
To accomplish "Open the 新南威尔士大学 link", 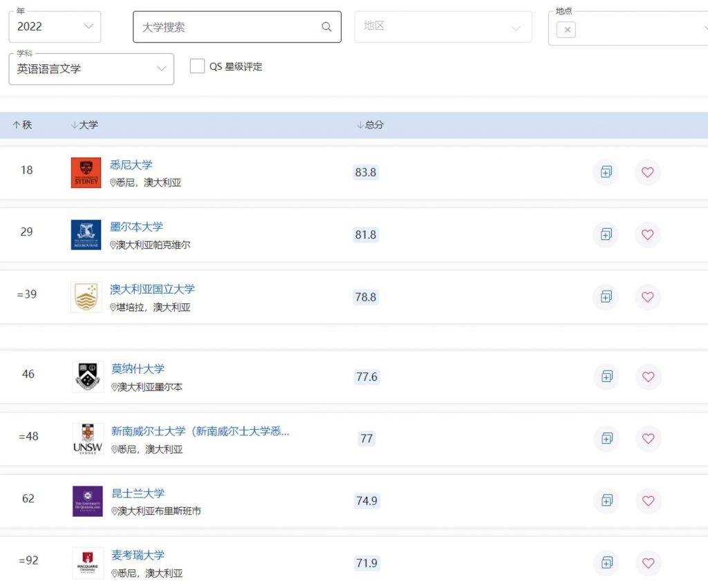I will click(x=201, y=431).
